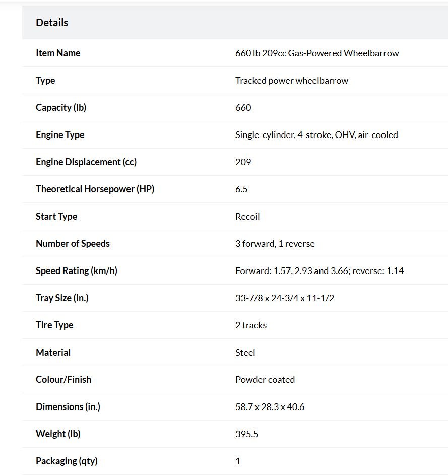Viewport: 448px width, 476px height.
Task: Select the Powder coated finish value
Action: [x=265, y=380]
